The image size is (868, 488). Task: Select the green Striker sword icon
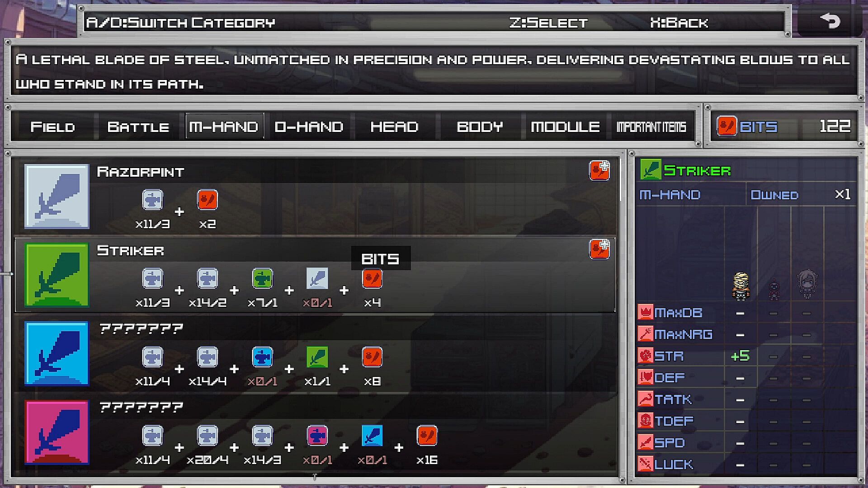point(57,275)
